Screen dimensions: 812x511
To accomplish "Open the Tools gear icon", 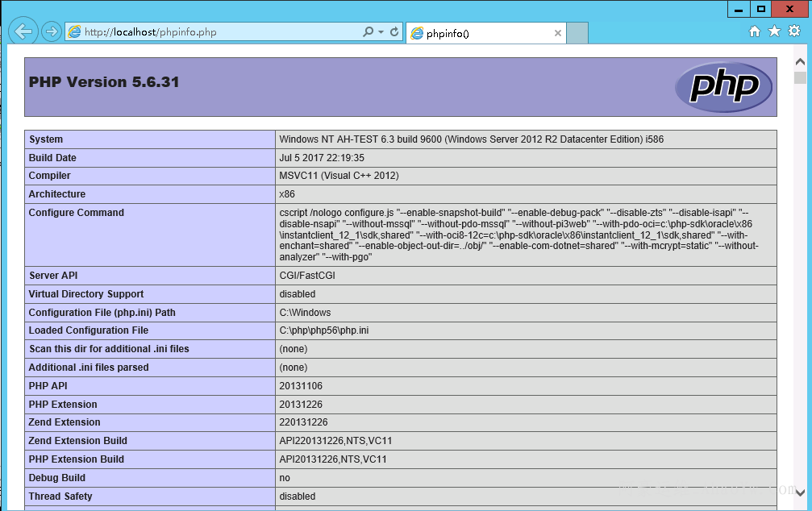I will [x=794, y=31].
